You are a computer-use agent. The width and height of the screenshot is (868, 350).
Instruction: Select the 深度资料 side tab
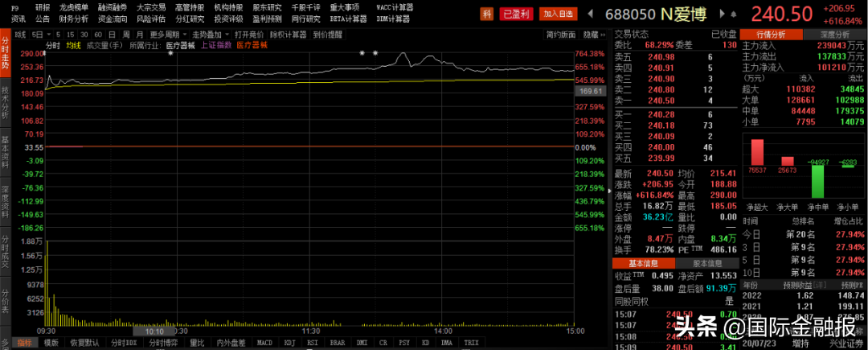click(5, 203)
